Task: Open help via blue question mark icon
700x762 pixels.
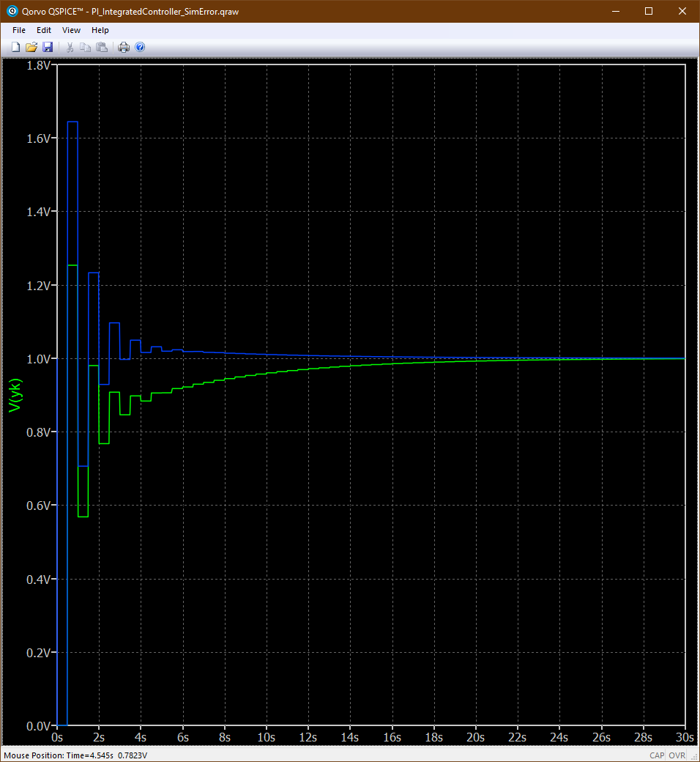Action: [140, 48]
